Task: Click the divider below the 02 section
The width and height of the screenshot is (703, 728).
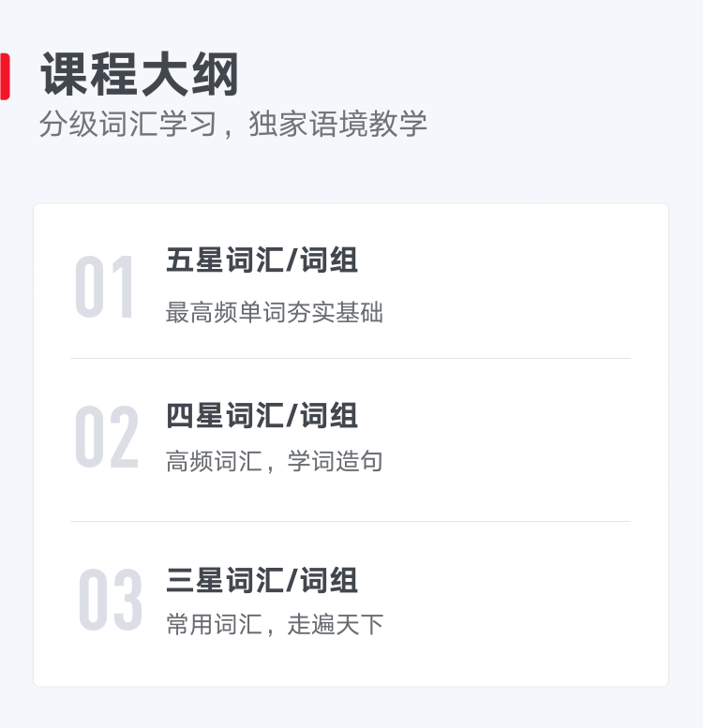Action: (351, 521)
